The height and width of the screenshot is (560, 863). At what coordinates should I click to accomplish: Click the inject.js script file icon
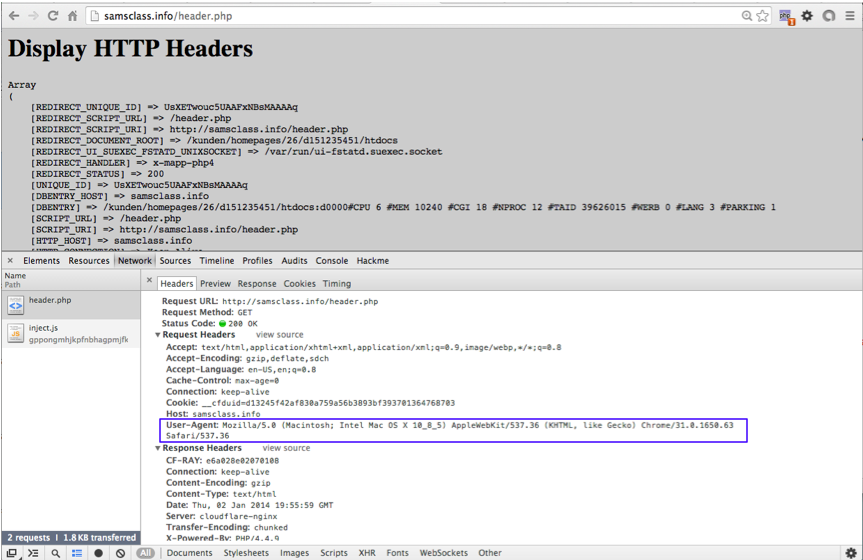[15, 333]
